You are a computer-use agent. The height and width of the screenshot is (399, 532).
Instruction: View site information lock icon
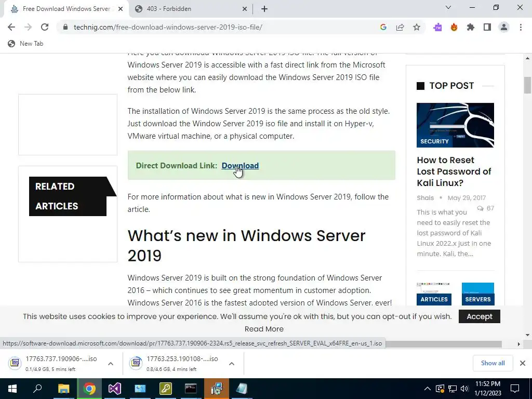(x=65, y=27)
